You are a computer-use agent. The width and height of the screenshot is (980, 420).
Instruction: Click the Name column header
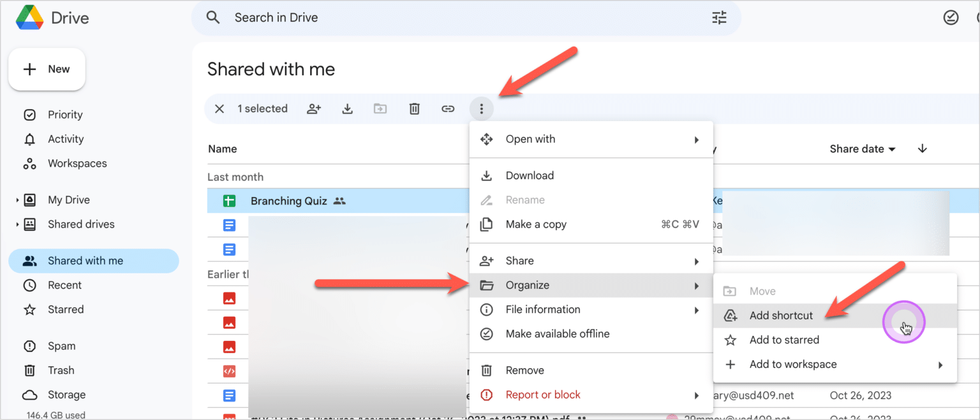click(x=223, y=149)
